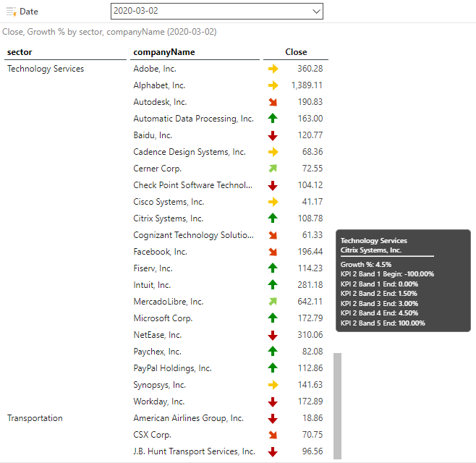Click the red arrow for J.B. Hunt Transport
Screen dimensions: 476x463
(x=273, y=451)
